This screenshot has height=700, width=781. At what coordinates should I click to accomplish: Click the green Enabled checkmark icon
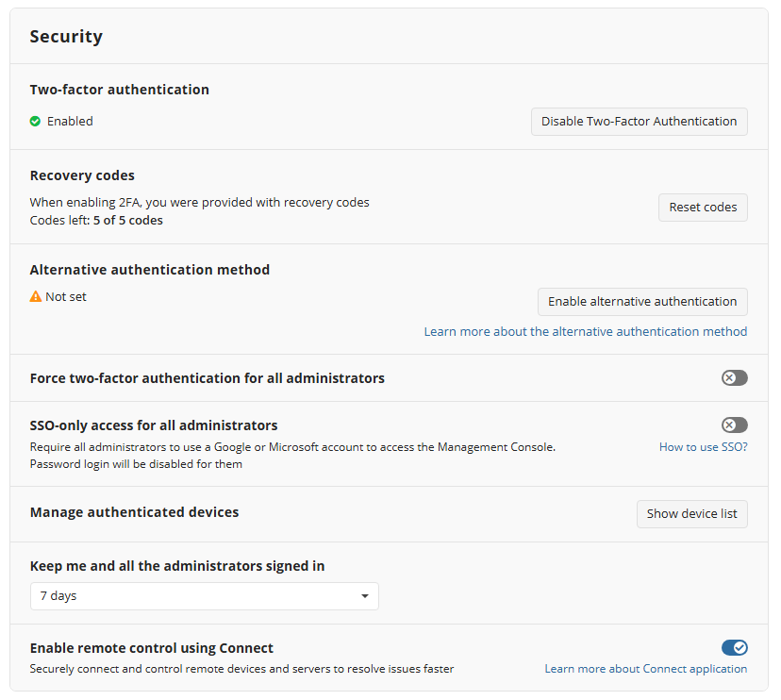point(36,121)
